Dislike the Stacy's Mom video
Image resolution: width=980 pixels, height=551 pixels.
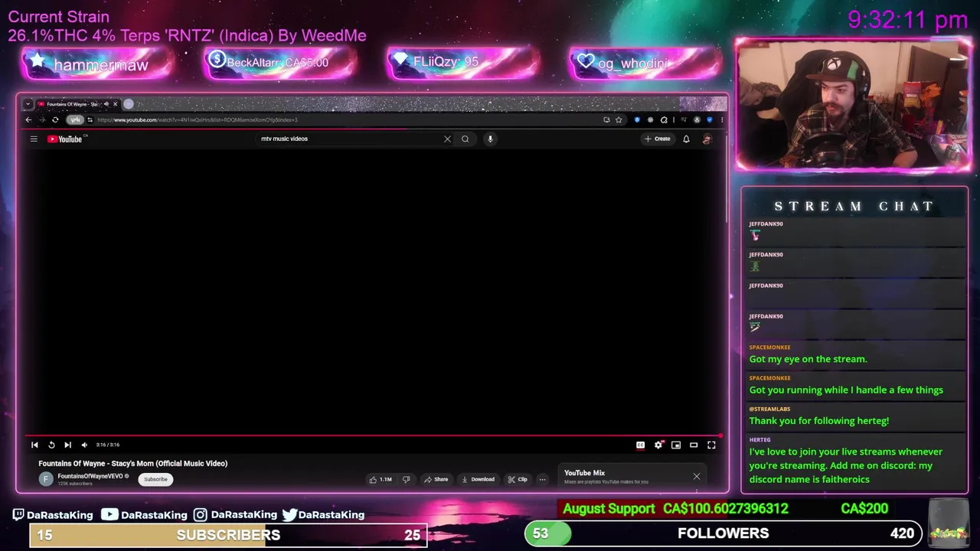tap(406, 479)
